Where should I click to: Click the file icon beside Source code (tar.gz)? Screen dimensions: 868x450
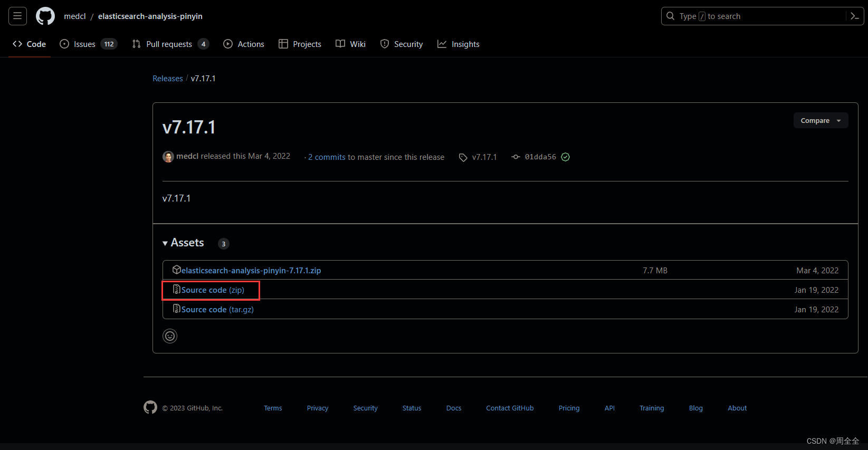(177, 309)
